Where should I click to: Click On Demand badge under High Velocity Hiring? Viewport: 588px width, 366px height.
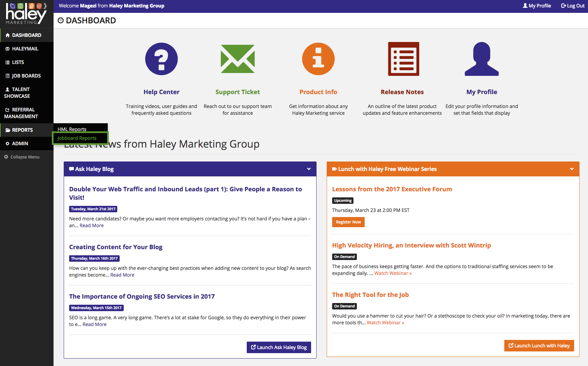pos(344,257)
